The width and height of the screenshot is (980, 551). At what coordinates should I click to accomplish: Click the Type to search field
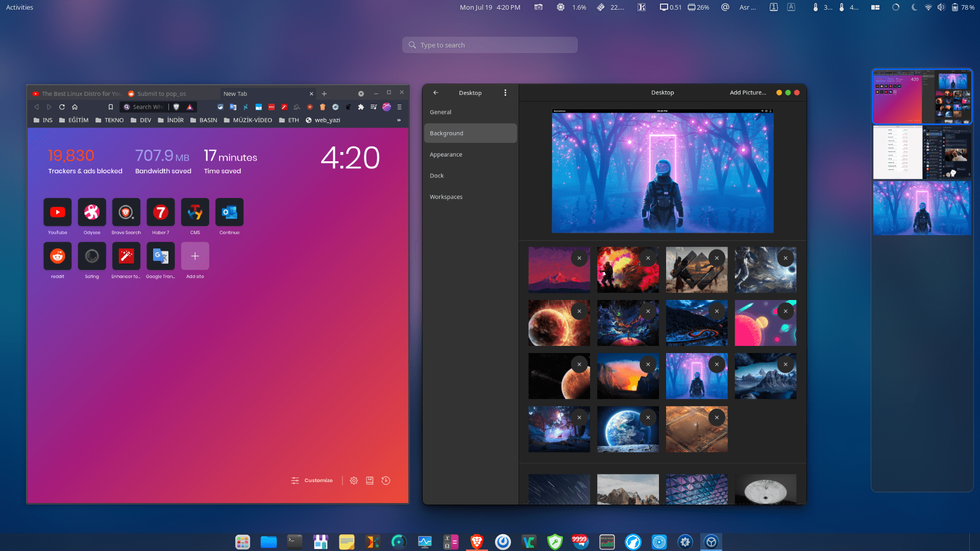(489, 45)
